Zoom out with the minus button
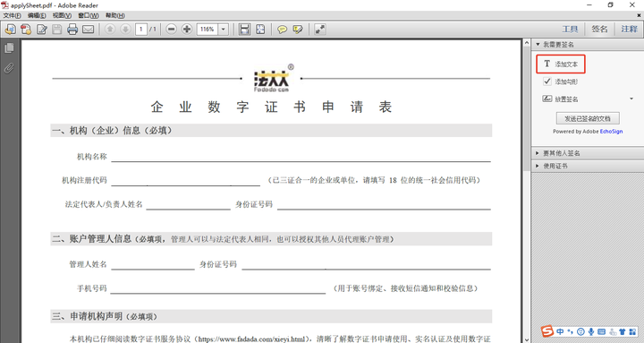Screen dimensions: 644x343 tap(171, 30)
